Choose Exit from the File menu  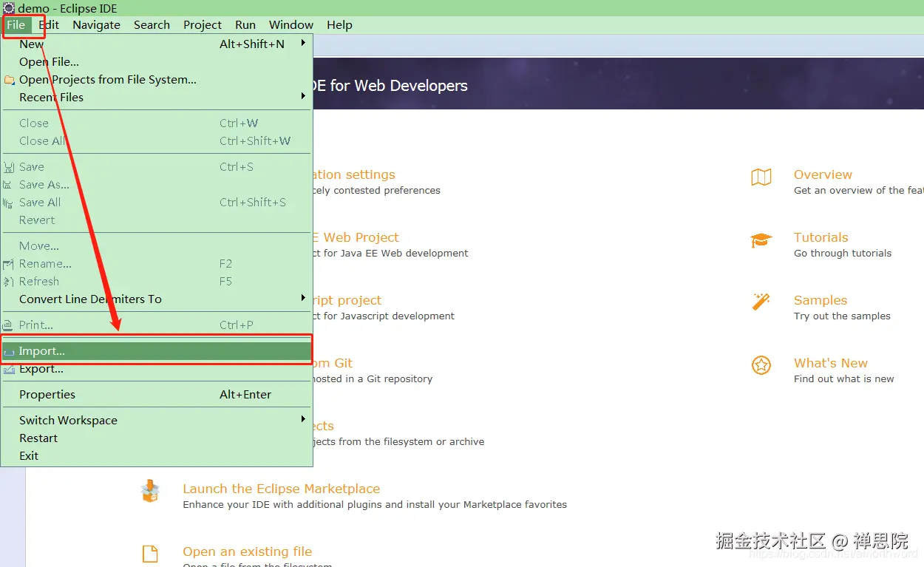tap(156, 455)
